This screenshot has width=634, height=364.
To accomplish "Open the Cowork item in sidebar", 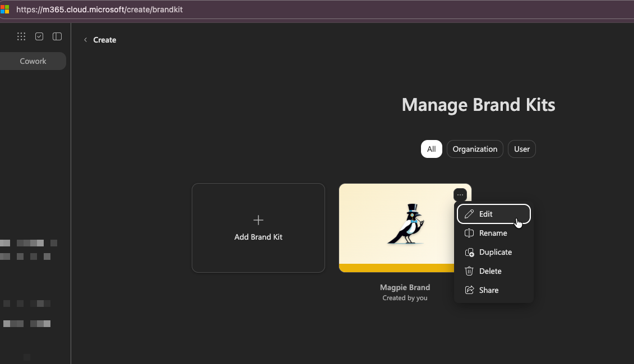I will click(x=33, y=61).
